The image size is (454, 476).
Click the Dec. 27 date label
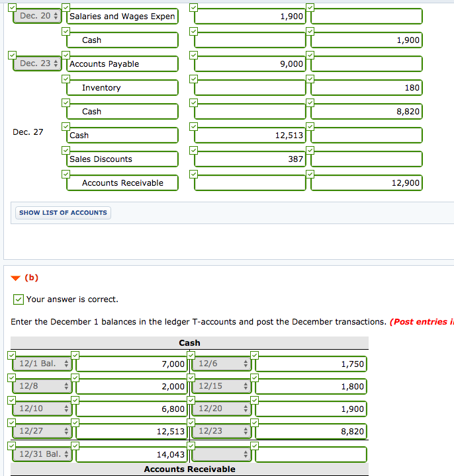click(28, 132)
